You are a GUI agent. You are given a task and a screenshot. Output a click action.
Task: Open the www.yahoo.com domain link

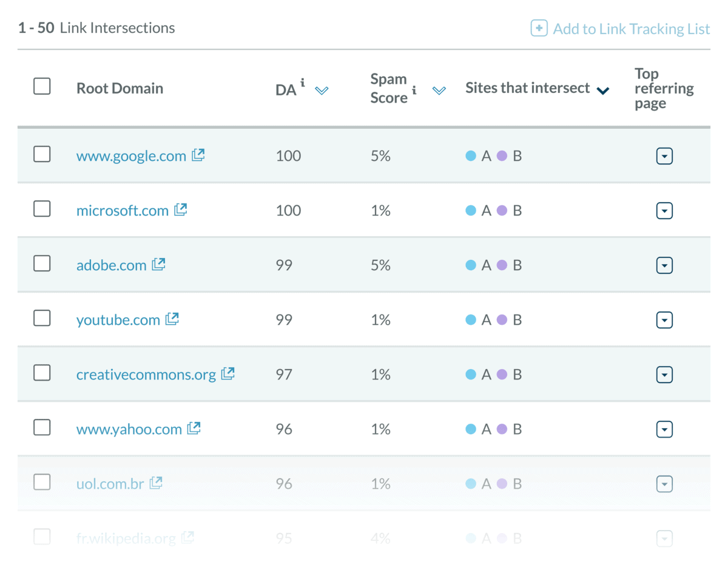[129, 429]
